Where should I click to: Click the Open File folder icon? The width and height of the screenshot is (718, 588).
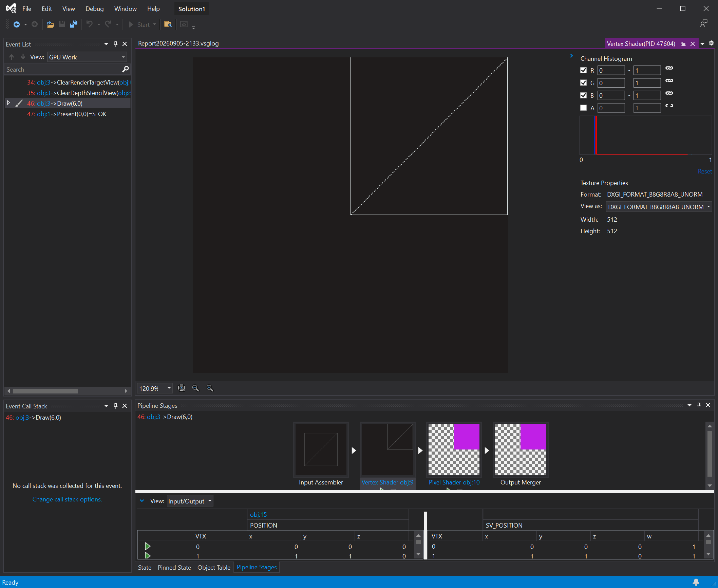point(50,24)
